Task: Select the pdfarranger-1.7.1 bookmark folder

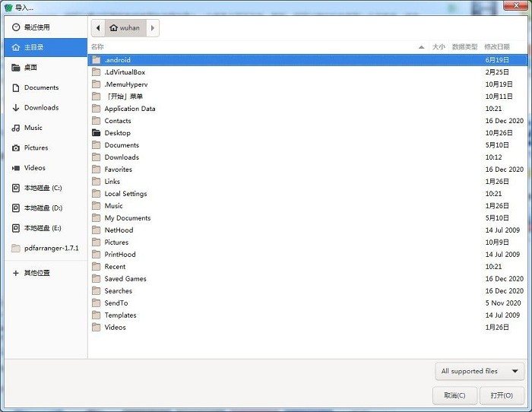Action: pos(50,248)
